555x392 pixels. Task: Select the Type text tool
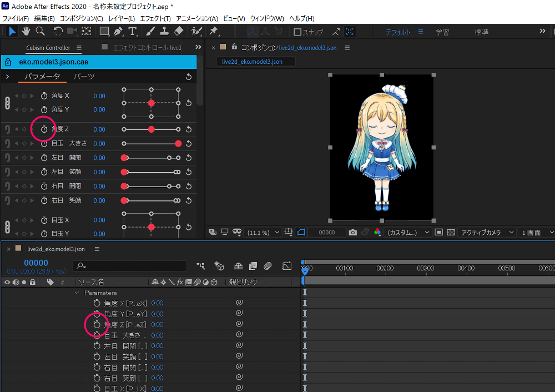pos(133,32)
